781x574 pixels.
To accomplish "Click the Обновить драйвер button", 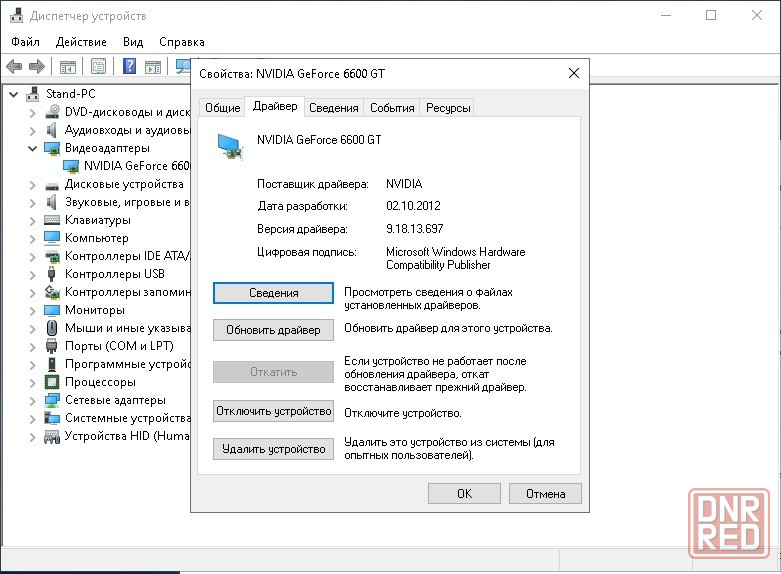I will (x=273, y=330).
